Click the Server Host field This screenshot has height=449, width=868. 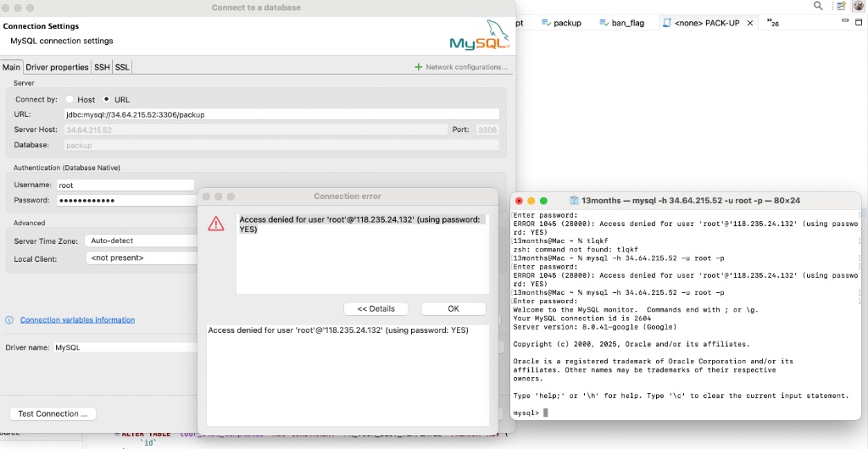click(255, 130)
